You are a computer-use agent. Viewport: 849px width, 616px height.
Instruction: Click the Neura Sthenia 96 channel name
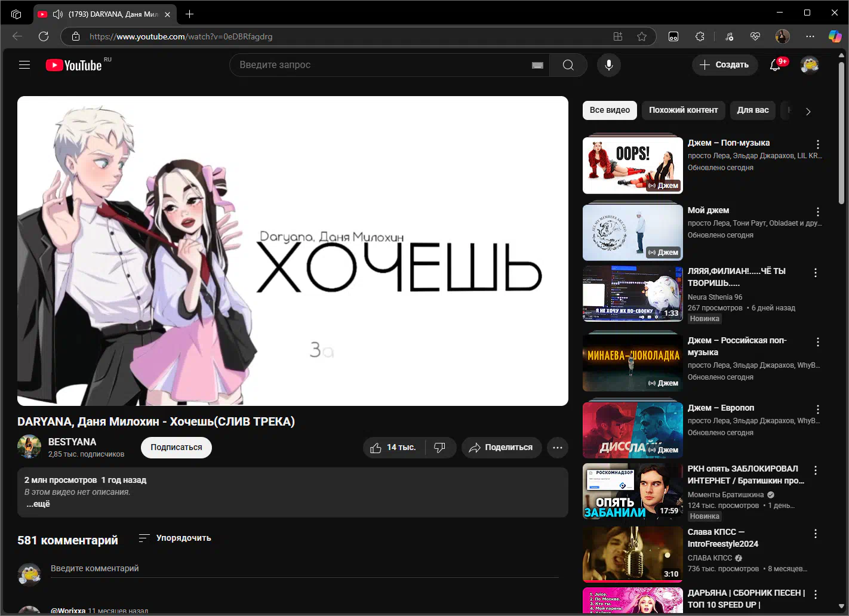click(715, 297)
